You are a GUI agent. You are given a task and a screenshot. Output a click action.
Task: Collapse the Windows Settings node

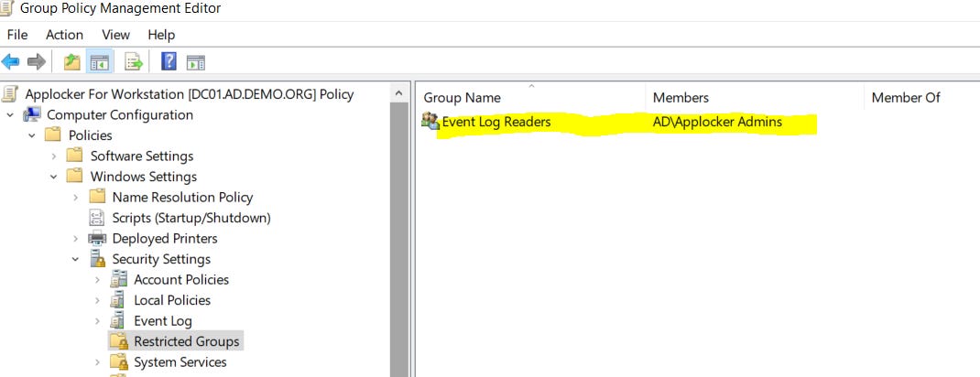click(54, 177)
